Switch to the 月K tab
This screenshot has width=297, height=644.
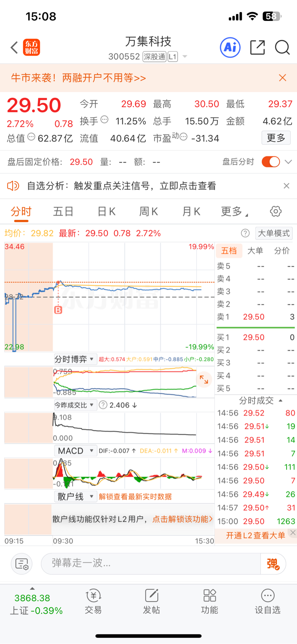[x=191, y=212]
